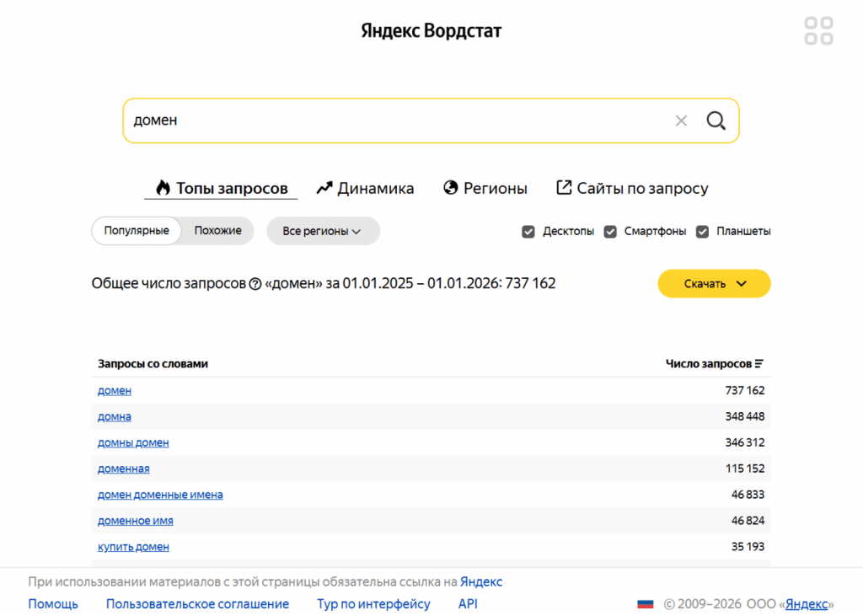
Task: Clear the search field with X icon
Action: [681, 121]
